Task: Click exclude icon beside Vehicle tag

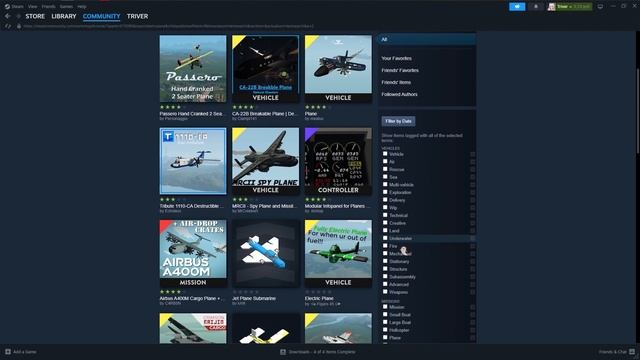Action: coord(472,154)
